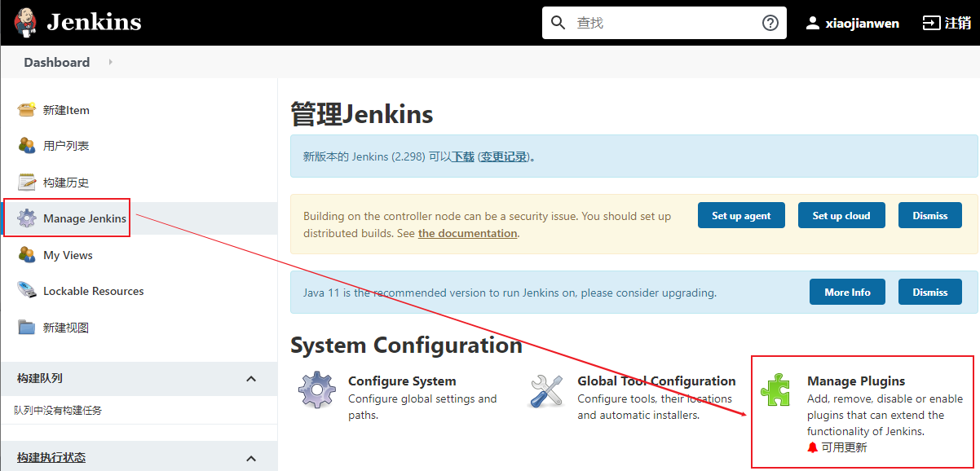
Task: Click the 新建Item icon
Action: pos(27,110)
